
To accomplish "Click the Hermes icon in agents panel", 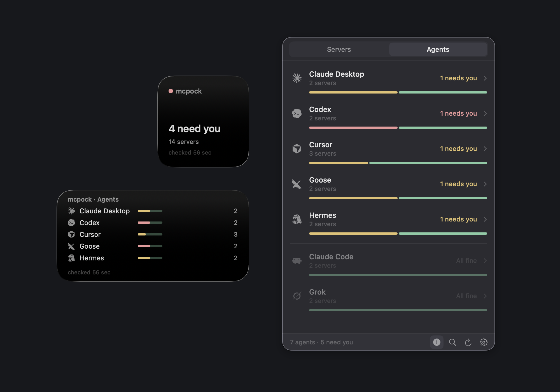I will click(x=297, y=219).
